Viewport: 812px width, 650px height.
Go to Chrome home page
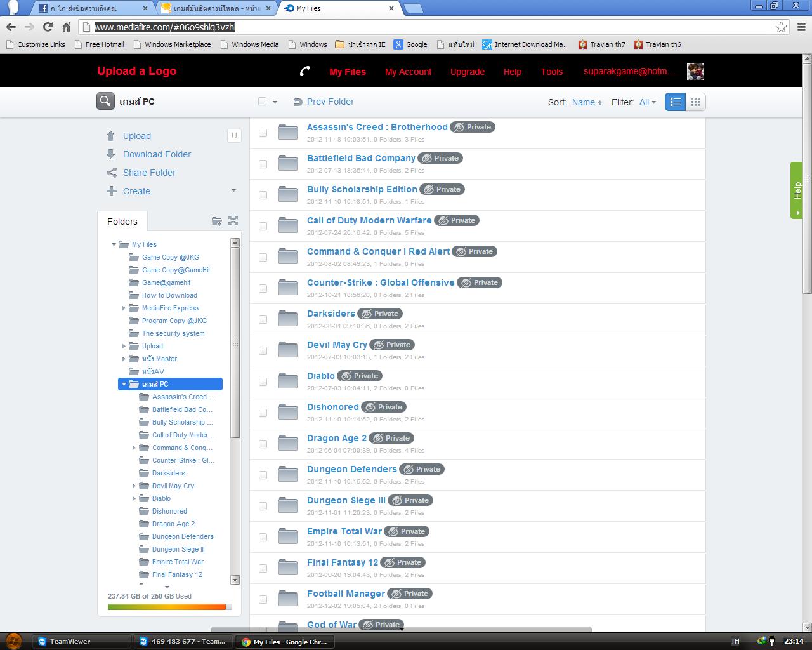click(66, 27)
